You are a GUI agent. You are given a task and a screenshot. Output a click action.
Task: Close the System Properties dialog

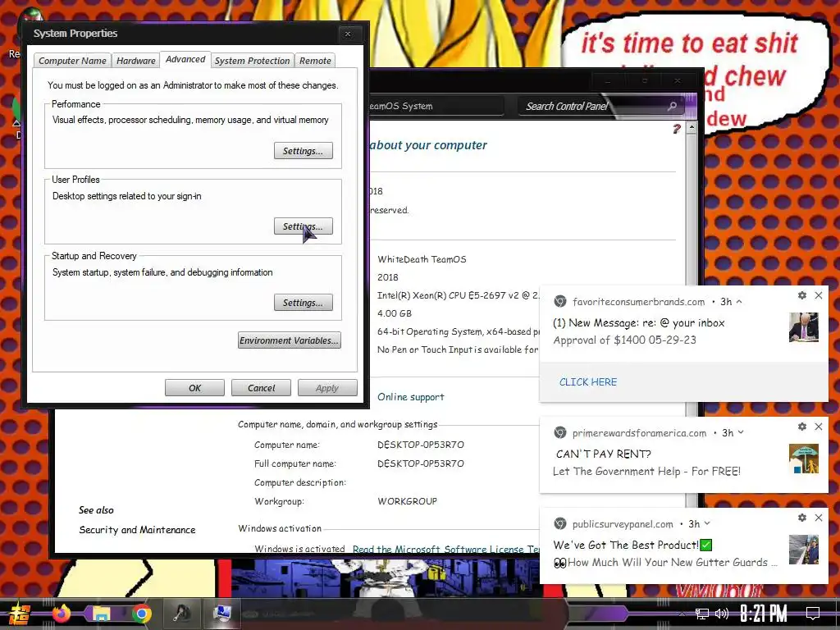[348, 34]
